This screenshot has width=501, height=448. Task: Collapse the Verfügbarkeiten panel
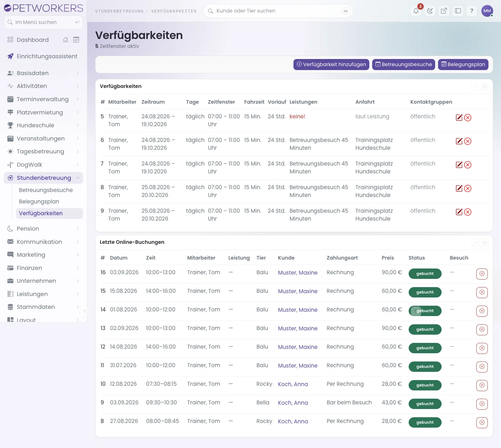[475, 87]
